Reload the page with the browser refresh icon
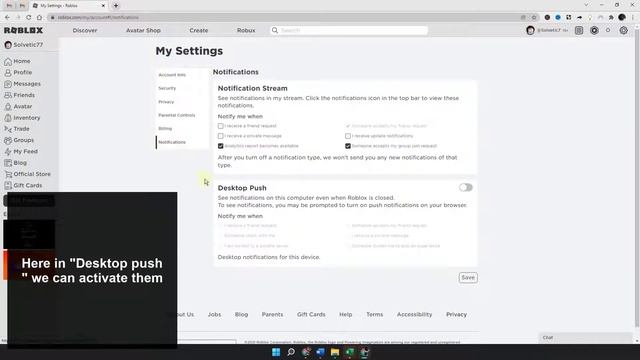The width and height of the screenshot is (640, 360). point(29,18)
